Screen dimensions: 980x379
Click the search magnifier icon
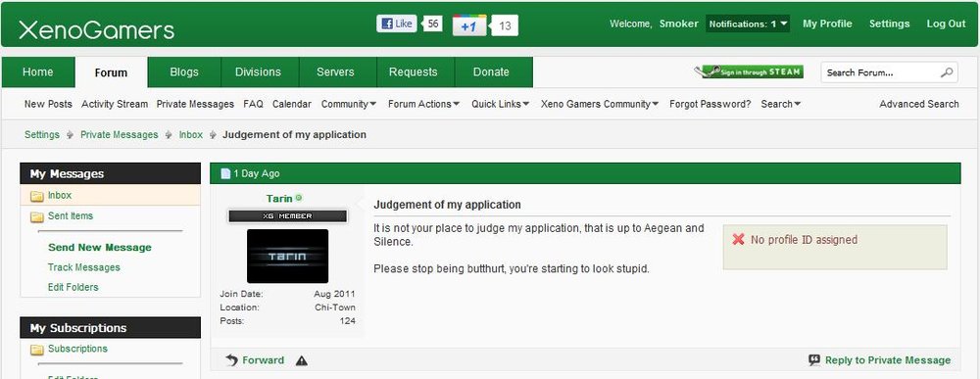tap(947, 72)
